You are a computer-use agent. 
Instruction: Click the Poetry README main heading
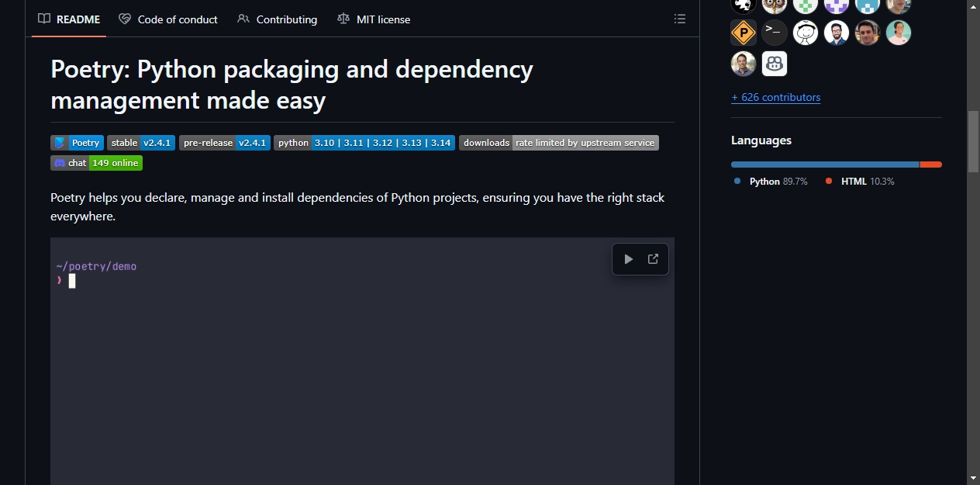point(292,85)
